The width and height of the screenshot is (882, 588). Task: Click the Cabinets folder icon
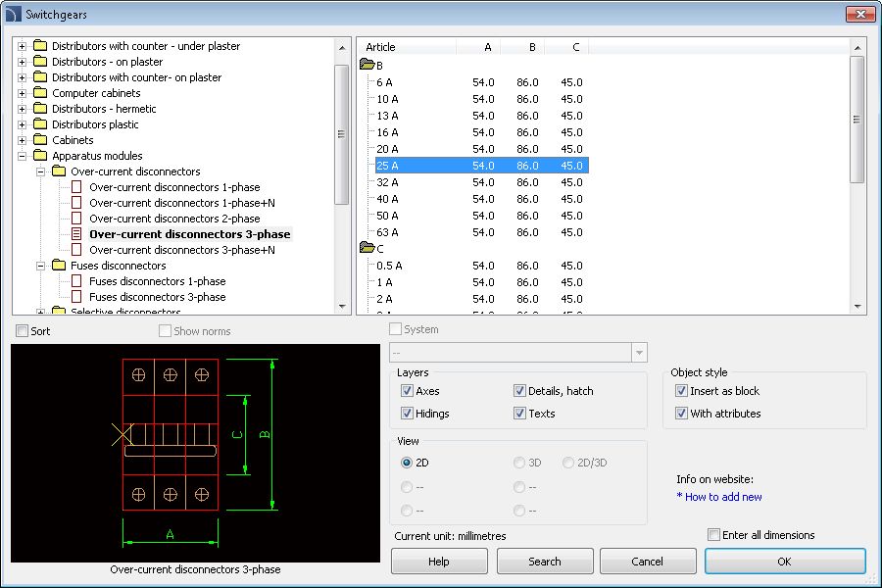click(x=40, y=140)
